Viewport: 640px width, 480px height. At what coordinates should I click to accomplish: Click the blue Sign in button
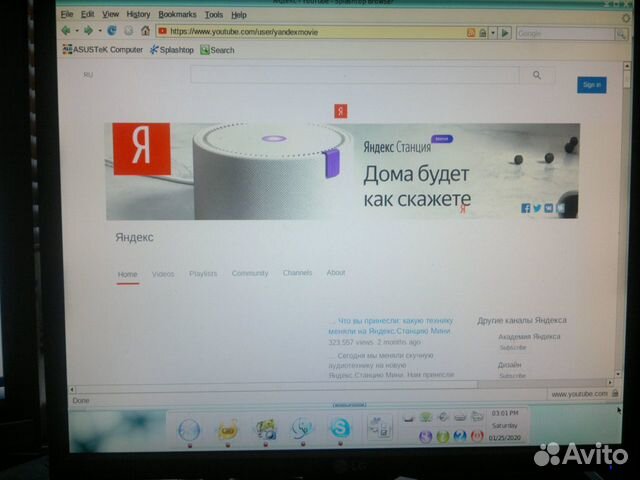coord(591,85)
